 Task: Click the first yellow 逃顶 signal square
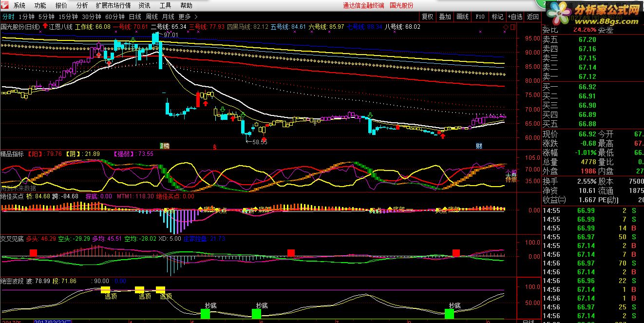(x=106, y=290)
